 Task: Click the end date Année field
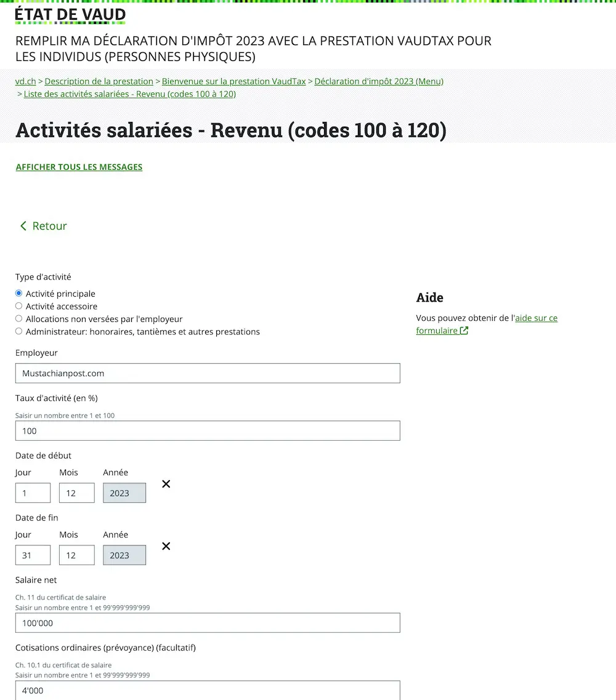pyautogui.click(x=124, y=555)
